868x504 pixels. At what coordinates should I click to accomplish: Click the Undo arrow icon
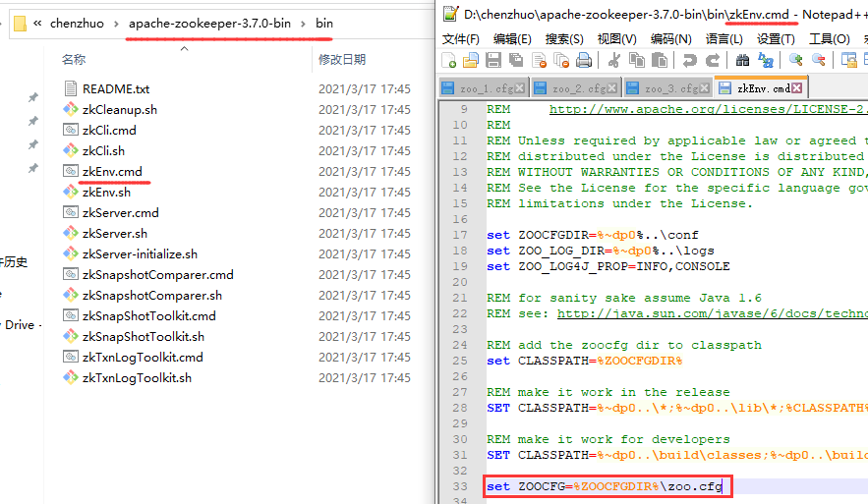[690, 62]
